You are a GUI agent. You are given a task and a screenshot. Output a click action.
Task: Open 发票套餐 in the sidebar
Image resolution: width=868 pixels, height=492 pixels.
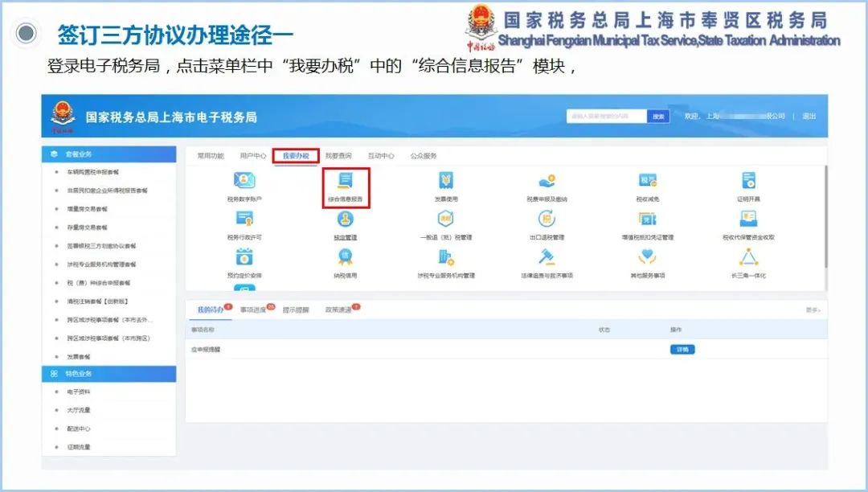[x=79, y=357]
